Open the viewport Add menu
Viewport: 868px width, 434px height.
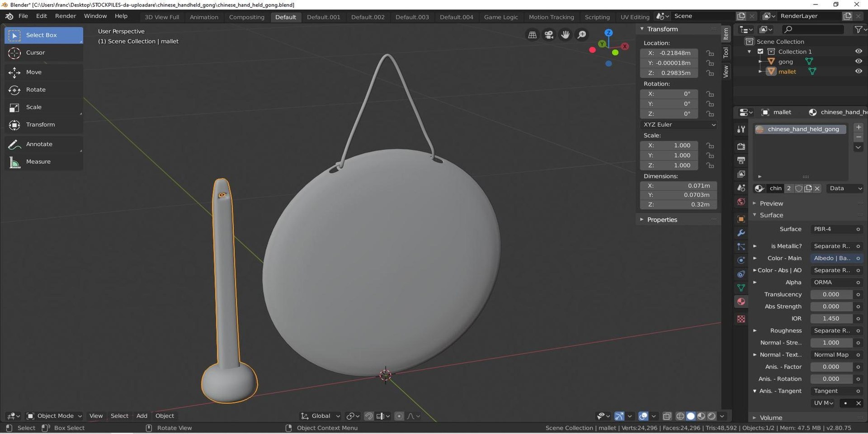coord(142,416)
